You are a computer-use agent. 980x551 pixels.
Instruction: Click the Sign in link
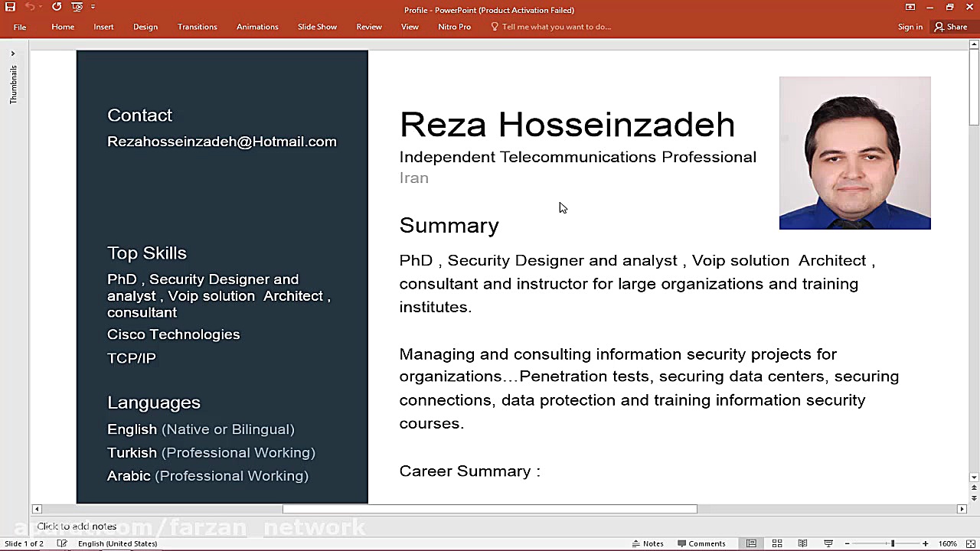910,27
